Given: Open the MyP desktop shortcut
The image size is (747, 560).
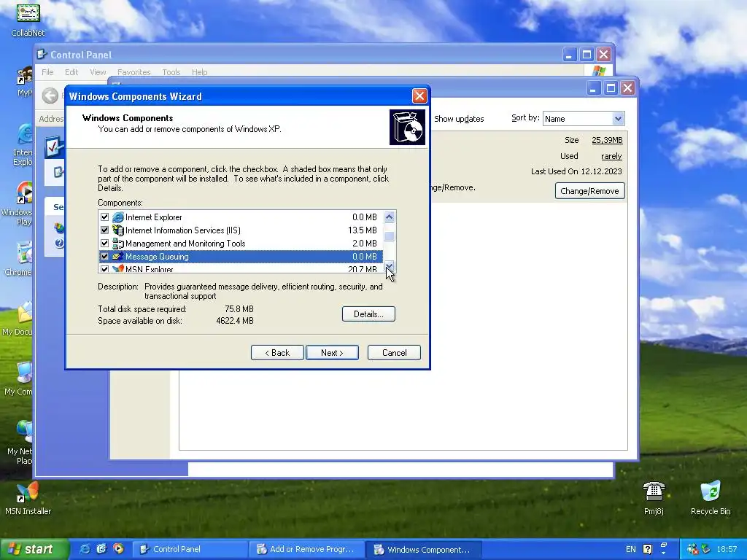Looking at the screenshot, I should click(x=25, y=82).
